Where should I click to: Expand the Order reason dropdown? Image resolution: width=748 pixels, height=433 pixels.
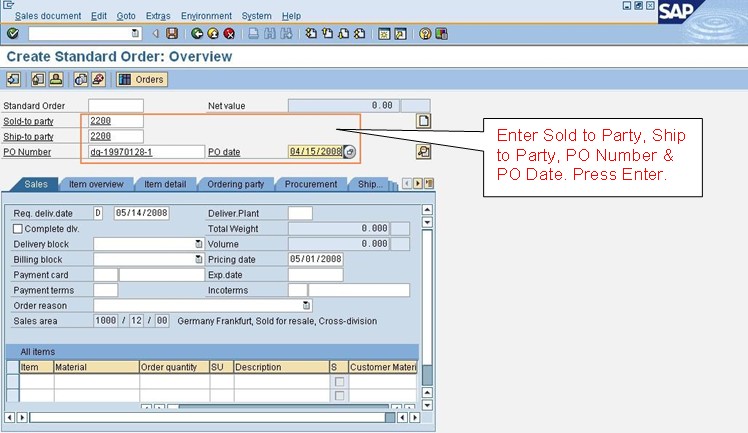(x=306, y=305)
